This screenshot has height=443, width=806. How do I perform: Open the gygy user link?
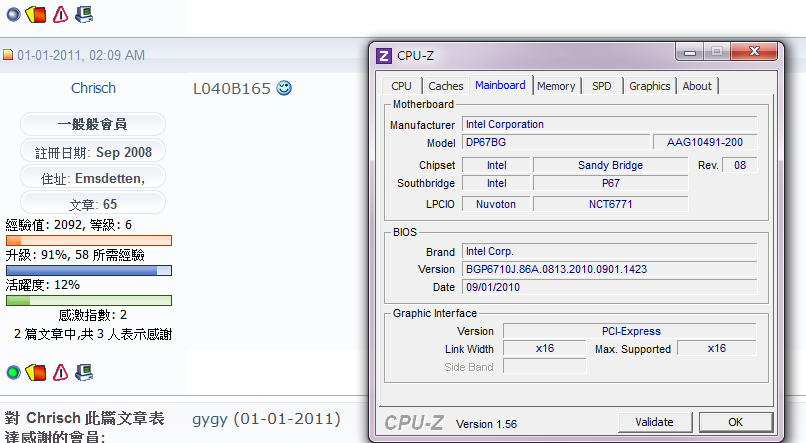[210, 419]
